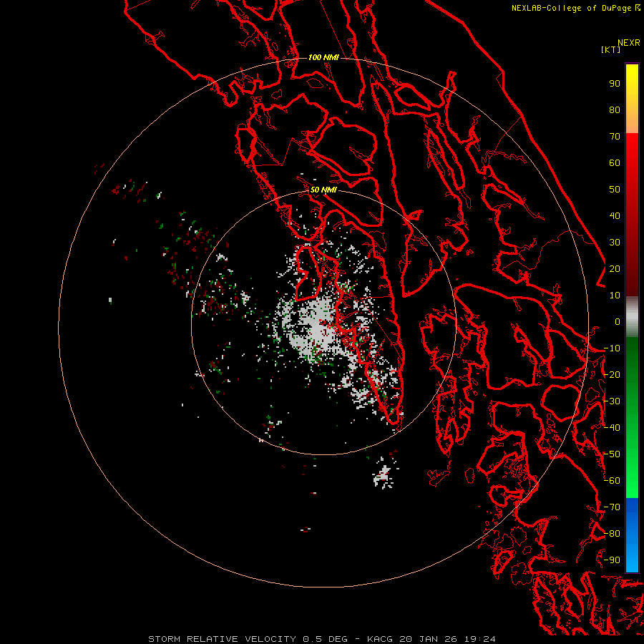The width and height of the screenshot is (644, 644).
Task: Click the -80 scale value
Action: (612, 534)
